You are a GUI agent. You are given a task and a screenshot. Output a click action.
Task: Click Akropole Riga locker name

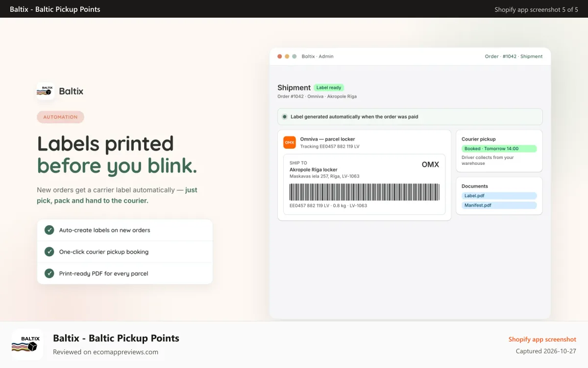click(314, 170)
